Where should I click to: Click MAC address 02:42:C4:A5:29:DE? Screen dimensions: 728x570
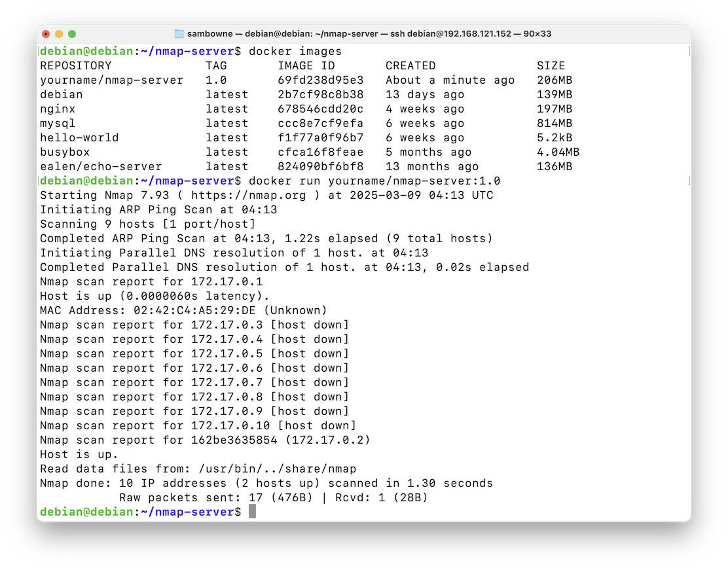tap(194, 310)
